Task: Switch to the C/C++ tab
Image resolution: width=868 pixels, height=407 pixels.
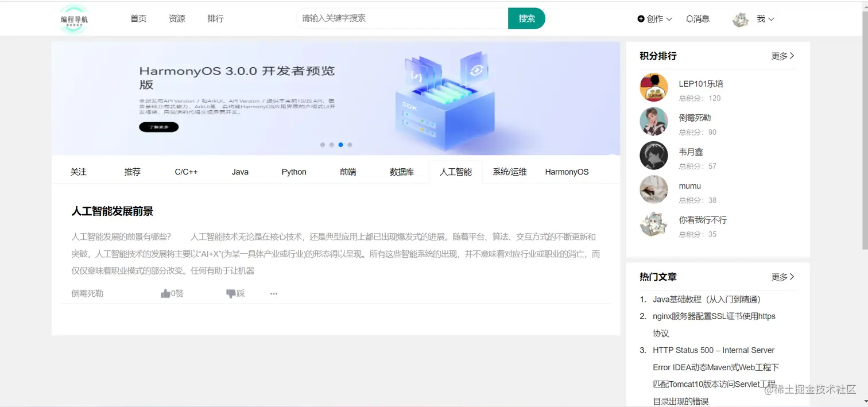Action: coord(187,172)
